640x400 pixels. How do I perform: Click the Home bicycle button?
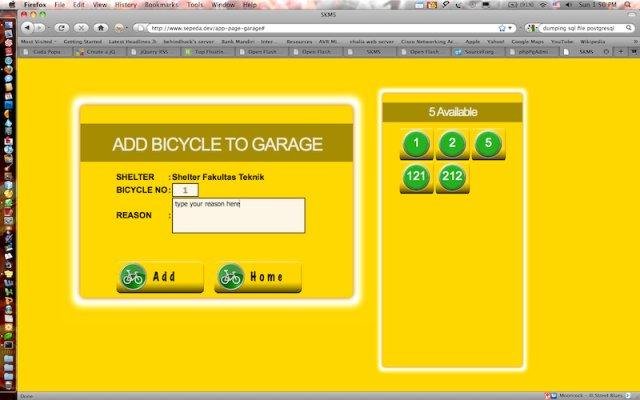click(x=258, y=277)
